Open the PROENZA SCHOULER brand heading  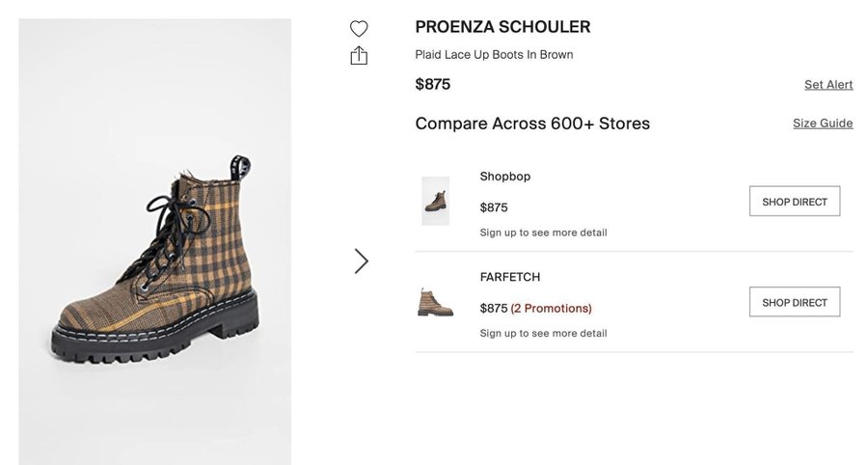click(x=502, y=27)
